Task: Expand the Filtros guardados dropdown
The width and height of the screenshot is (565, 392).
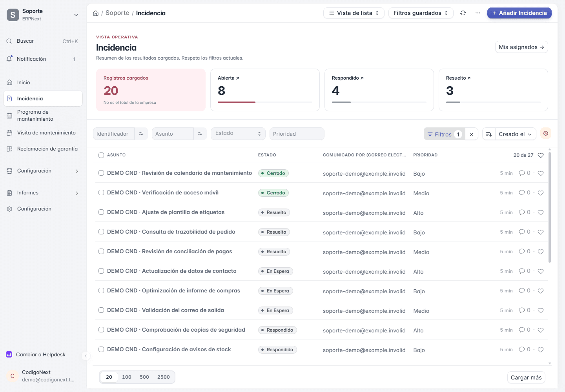Action: coord(421,13)
